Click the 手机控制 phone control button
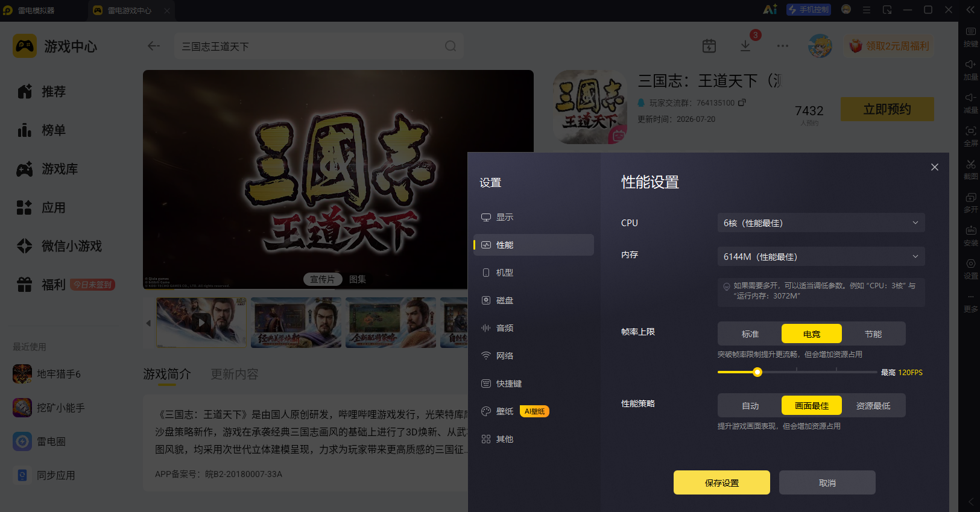 tap(809, 10)
